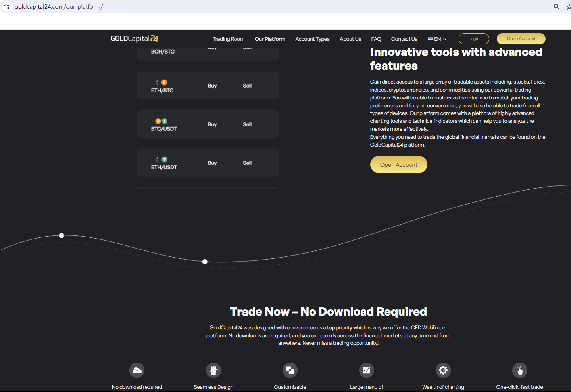
Task: Open the EN language dropdown
Action: 437,39
